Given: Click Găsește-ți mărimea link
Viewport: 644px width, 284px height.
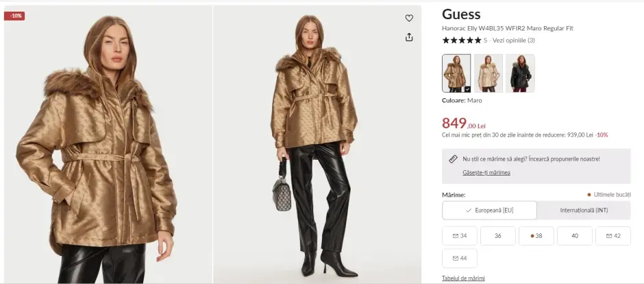Looking at the screenshot, I should (486, 173).
